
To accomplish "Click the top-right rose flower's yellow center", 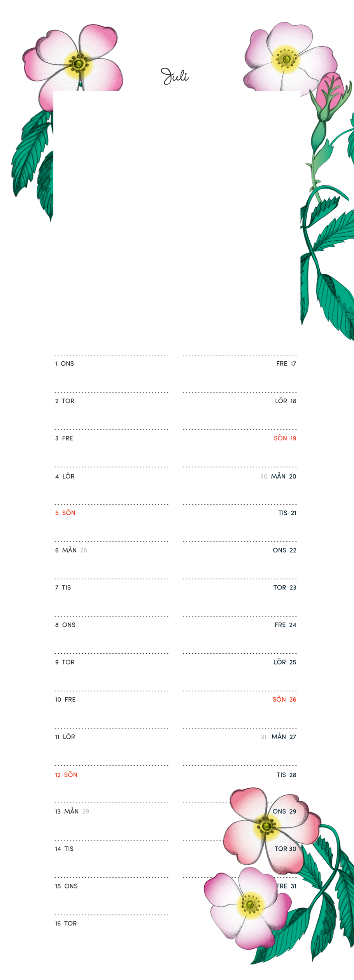I will tap(286, 59).
